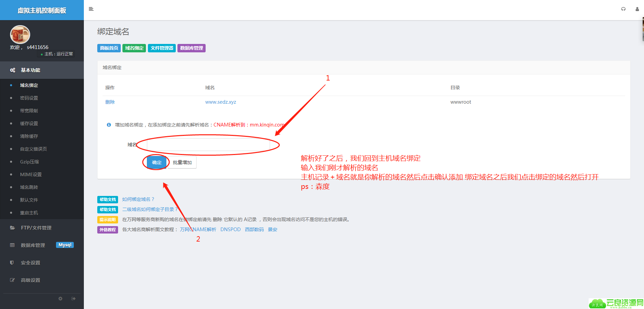The image size is (644, 309).
Task: Click the FTP/文件管理 folder icon
Action: pos(12,228)
